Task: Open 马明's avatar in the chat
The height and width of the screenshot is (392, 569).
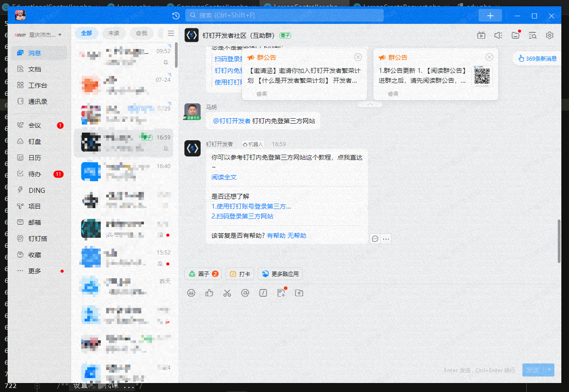Action: (193, 111)
